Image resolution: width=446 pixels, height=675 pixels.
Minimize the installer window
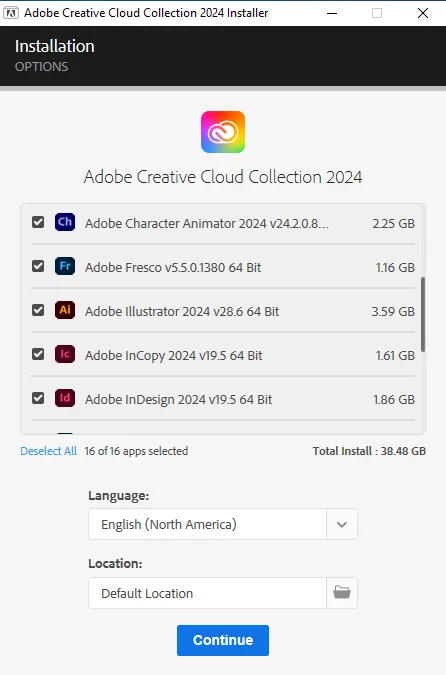[332, 13]
